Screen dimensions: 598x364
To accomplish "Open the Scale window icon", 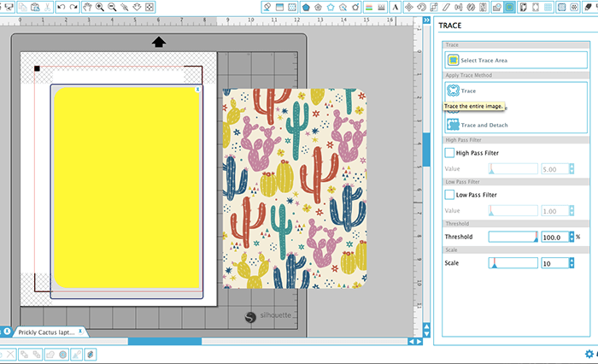I will 434,7.
